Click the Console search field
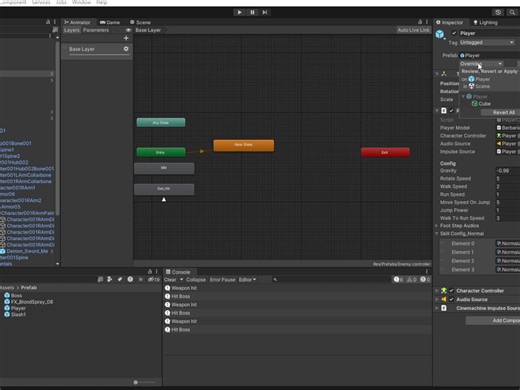The width and height of the screenshot is (520, 390). click(331, 279)
